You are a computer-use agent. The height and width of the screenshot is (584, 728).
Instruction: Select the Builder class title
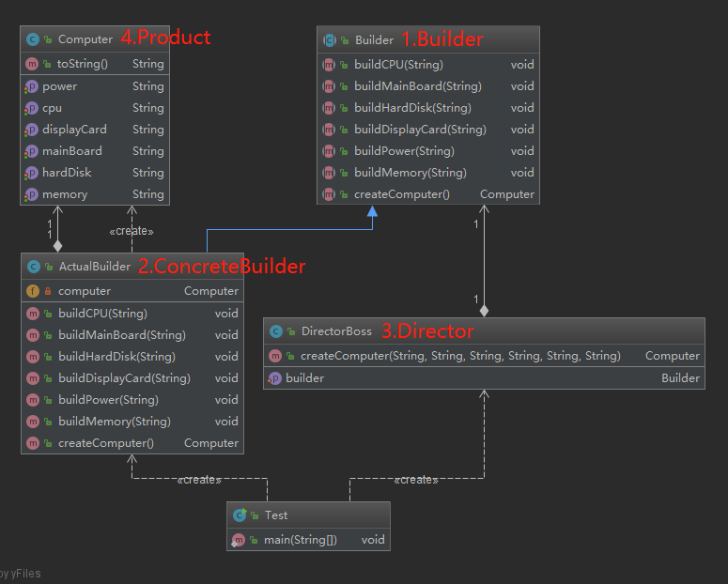(x=374, y=40)
